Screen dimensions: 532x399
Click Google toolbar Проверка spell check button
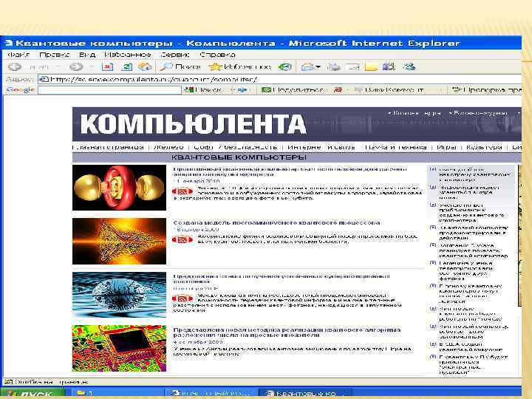tap(486, 90)
